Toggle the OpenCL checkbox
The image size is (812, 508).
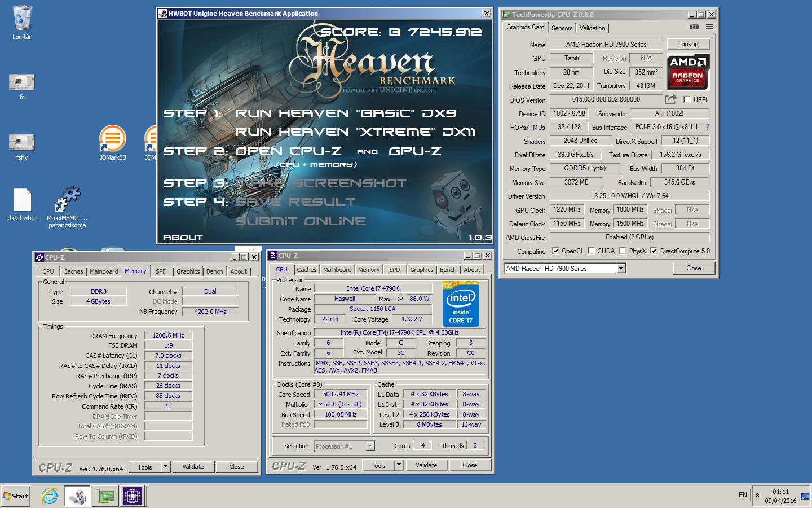555,251
